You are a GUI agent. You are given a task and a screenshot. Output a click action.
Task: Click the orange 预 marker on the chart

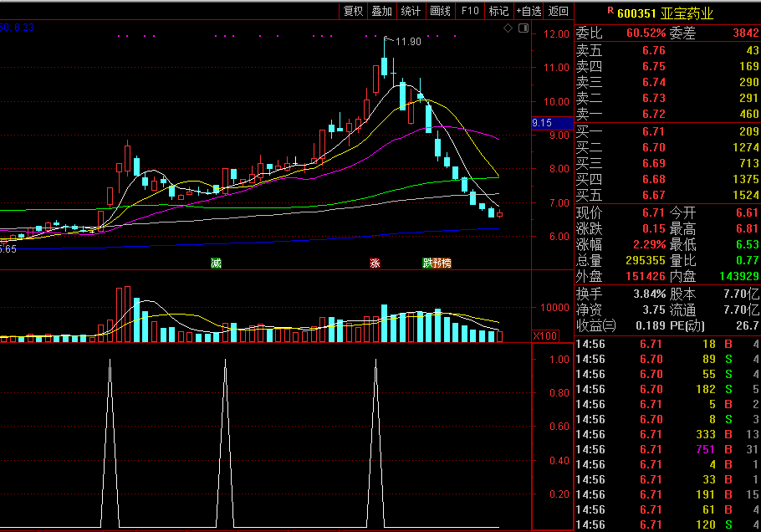(437, 263)
